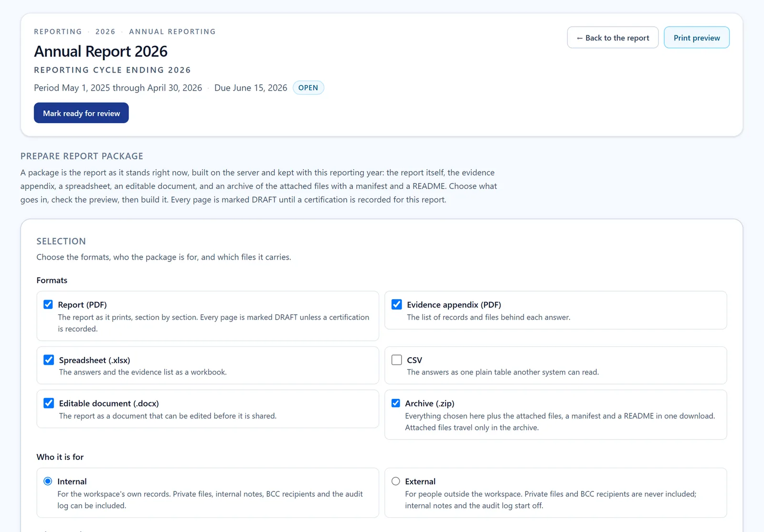Click the OPEN status badge
The height and width of the screenshot is (532, 764).
308,88
